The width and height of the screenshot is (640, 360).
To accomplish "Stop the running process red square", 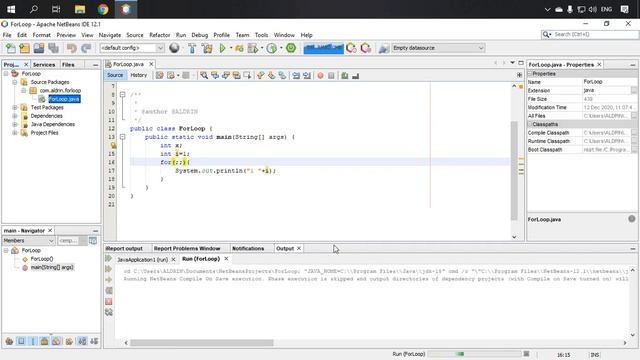I will point(109,302).
